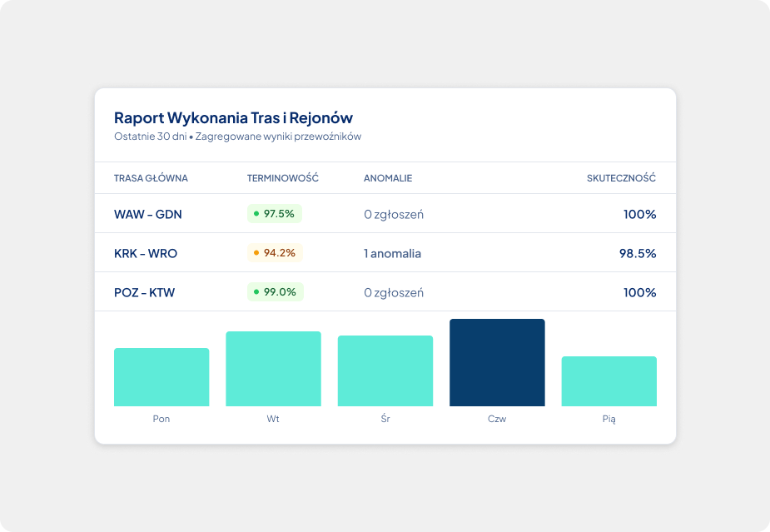Viewport: 770px width, 532px height.
Task: Click the Pią axis label
Action: 609,419
